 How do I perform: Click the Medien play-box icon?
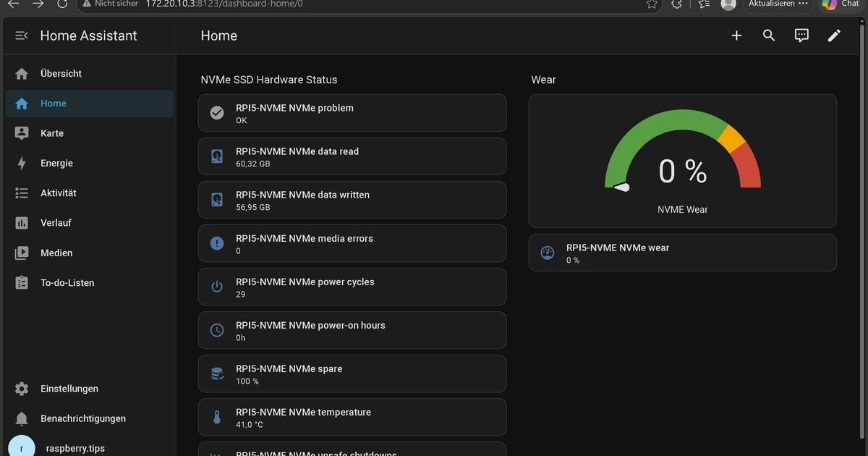(x=22, y=253)
